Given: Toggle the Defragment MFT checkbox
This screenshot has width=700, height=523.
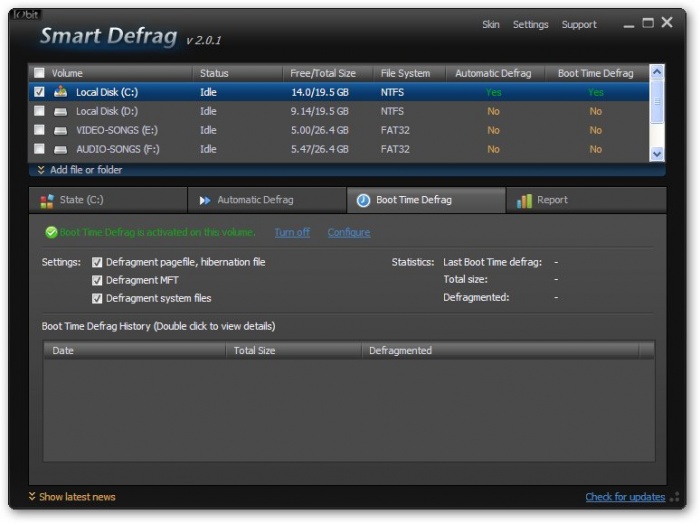Looking at the screenshot, I should point(97,280).
